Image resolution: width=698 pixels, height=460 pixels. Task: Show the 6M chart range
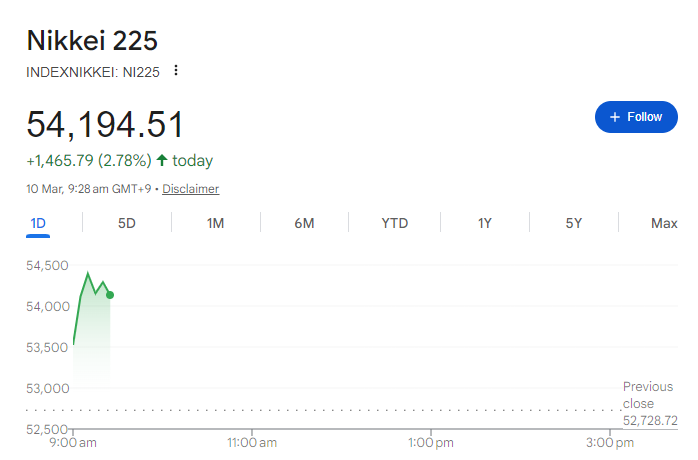tap(304, 223)
